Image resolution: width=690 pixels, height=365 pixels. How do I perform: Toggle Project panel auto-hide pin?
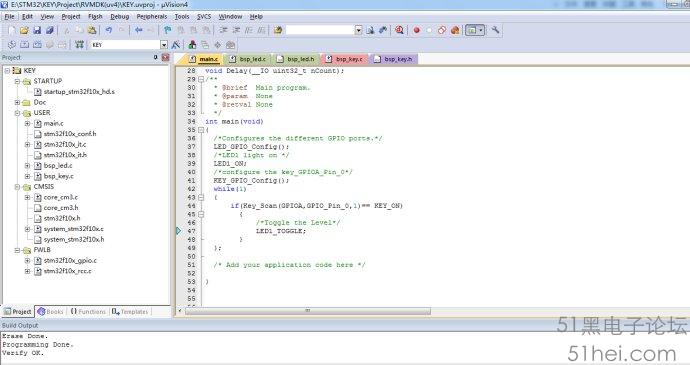click(155, 57)
